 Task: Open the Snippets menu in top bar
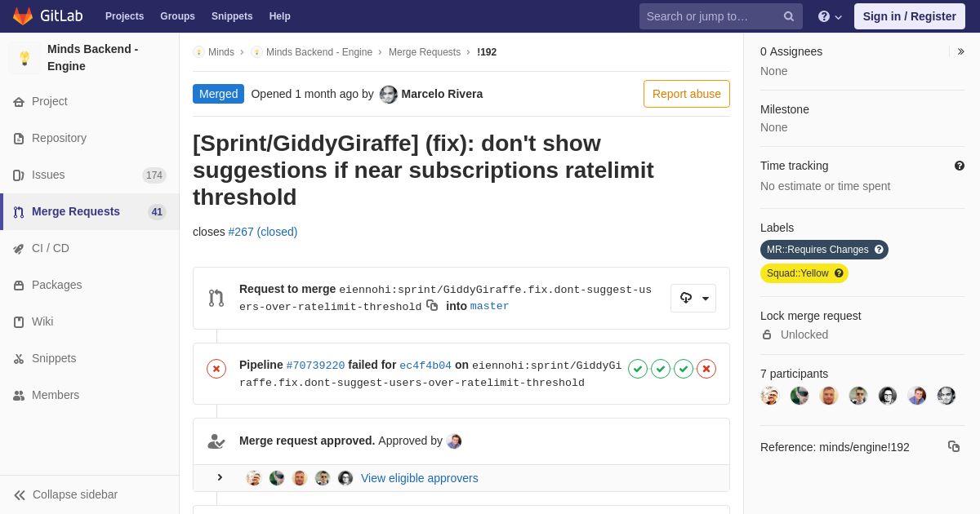[x=232, y=16]
